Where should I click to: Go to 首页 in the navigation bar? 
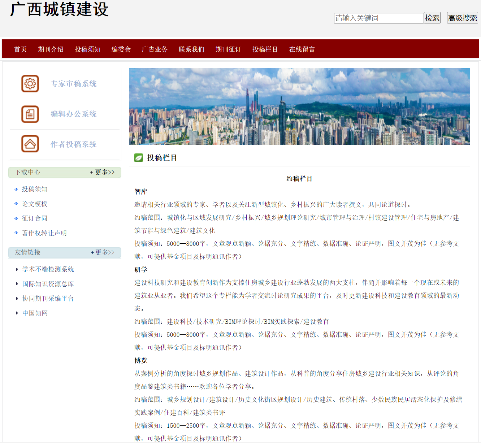21,49
